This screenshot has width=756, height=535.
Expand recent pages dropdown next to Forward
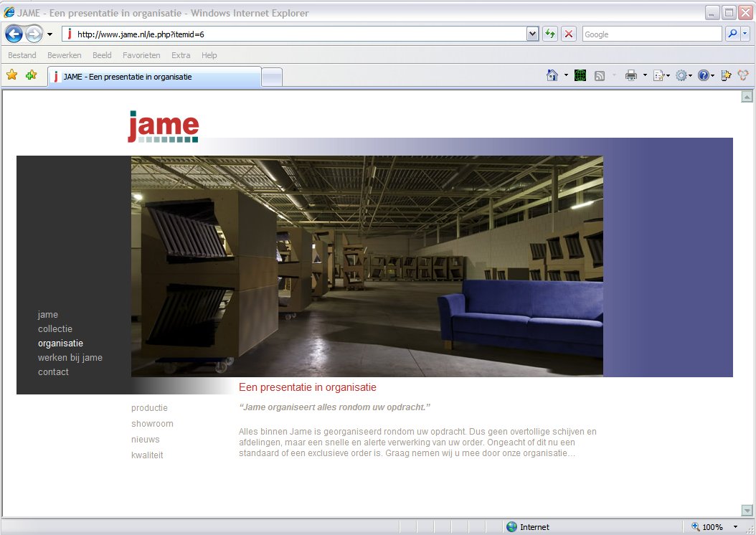[x=50, y=34]
